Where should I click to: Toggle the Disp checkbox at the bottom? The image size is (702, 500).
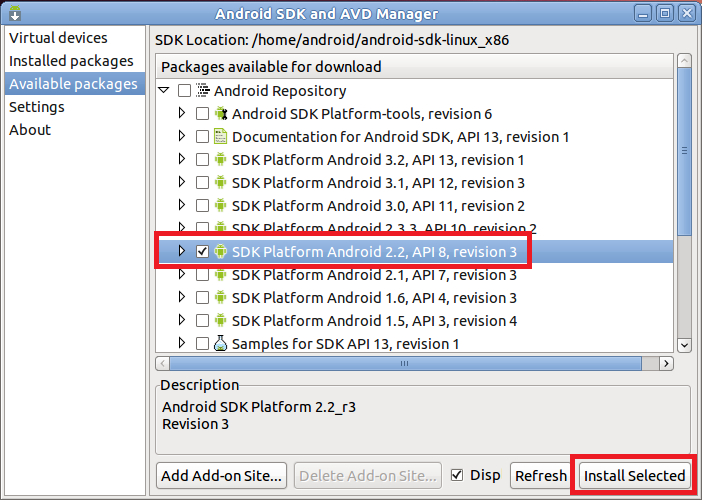coord(457,475)
